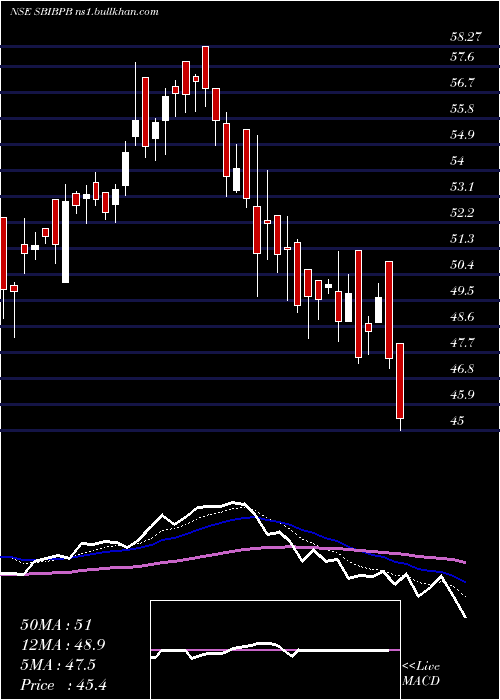The height and width of the screenshot is (700, 500).
Task: Select the 54 price axis label
Action: click(x=458, y=161)
